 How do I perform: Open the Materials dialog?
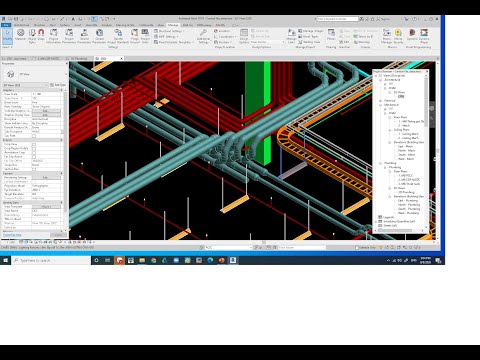coord(21,36)
